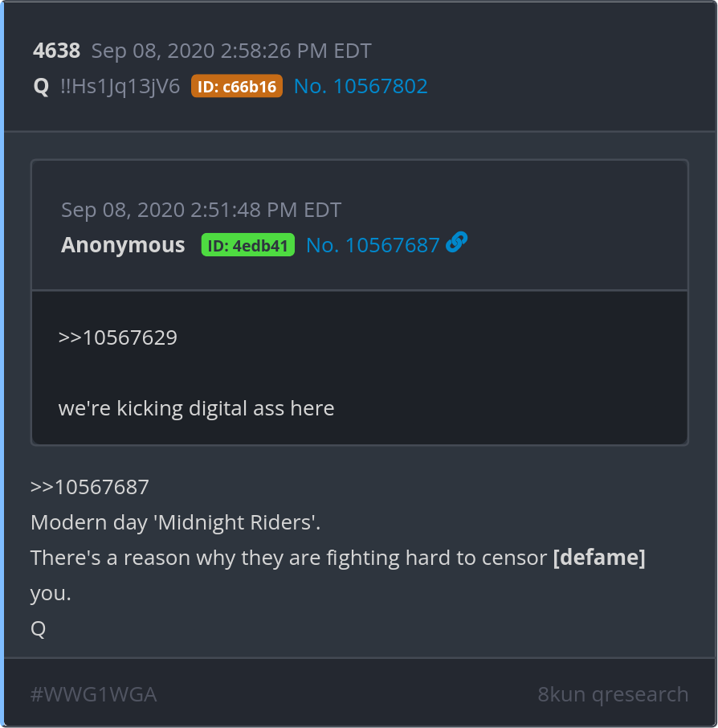Click the Q author name
The height and width of the screenshot is (728, 718).
point(41,86)
